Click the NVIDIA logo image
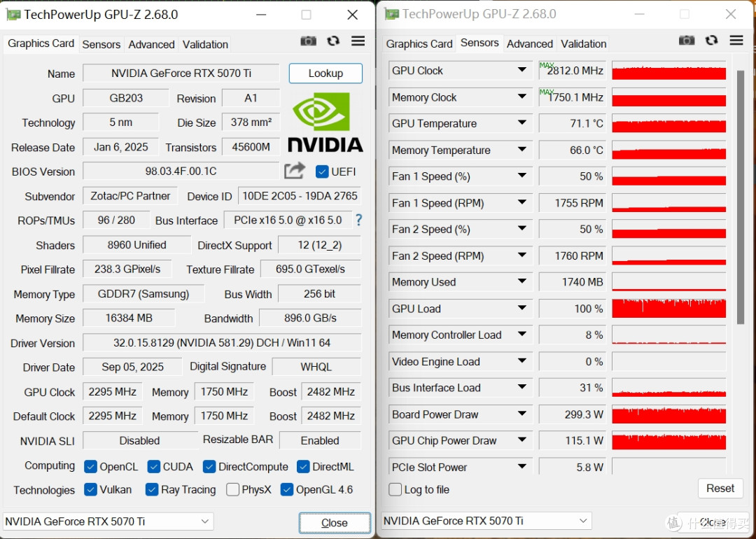756x539 pixels. pyautogui.click(x=325, y=122)
